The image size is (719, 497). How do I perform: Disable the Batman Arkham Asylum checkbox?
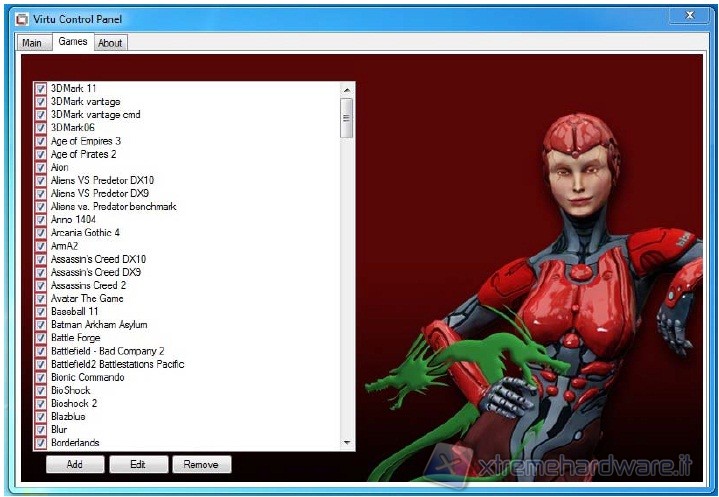click(41, 325)
